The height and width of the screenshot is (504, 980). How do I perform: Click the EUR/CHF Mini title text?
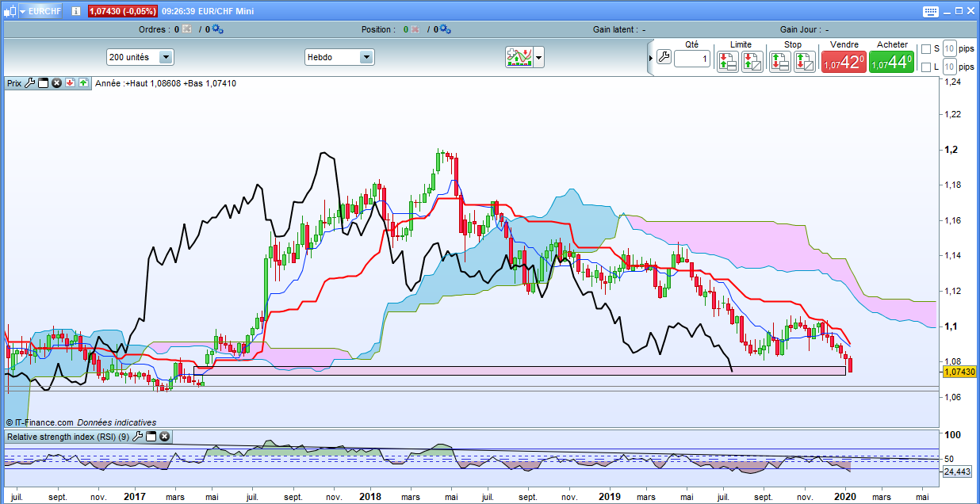click(226, 12)
